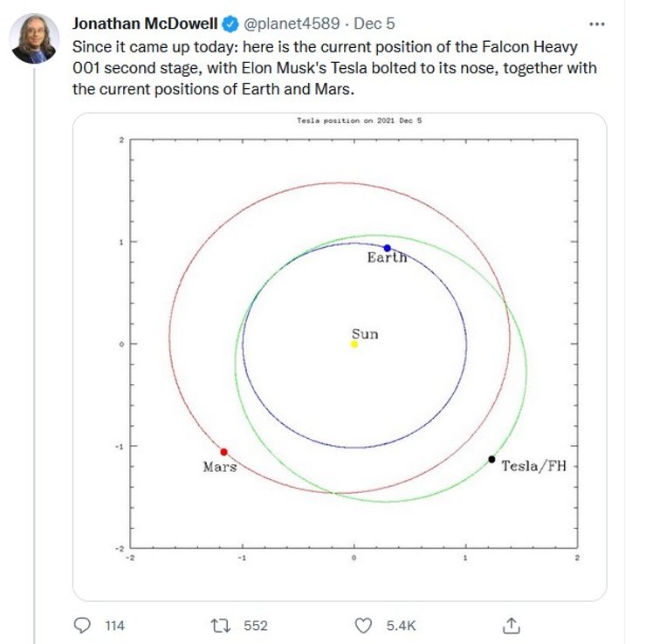
Task: Click the 552 retweets count
Action: coord(255,626)
